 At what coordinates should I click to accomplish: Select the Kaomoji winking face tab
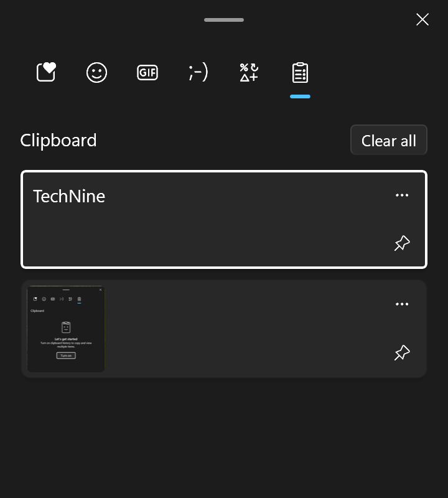(198, 73)
